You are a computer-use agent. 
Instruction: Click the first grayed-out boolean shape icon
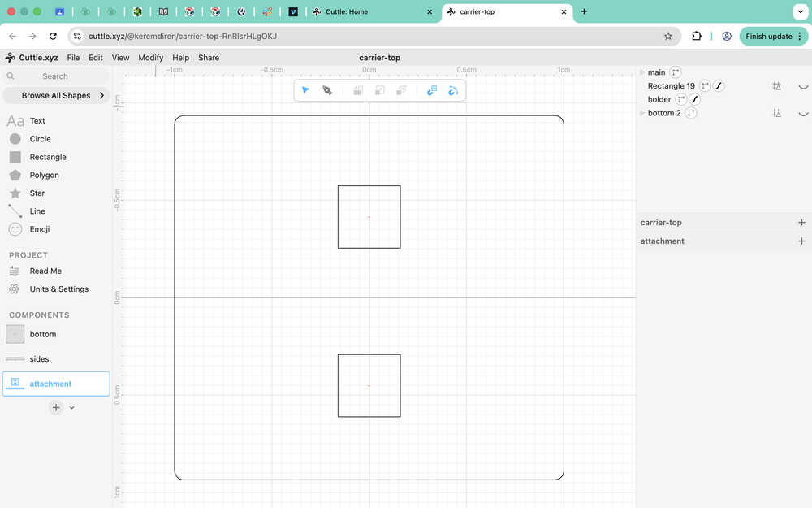pyautogui.click(x=358, y=91)
